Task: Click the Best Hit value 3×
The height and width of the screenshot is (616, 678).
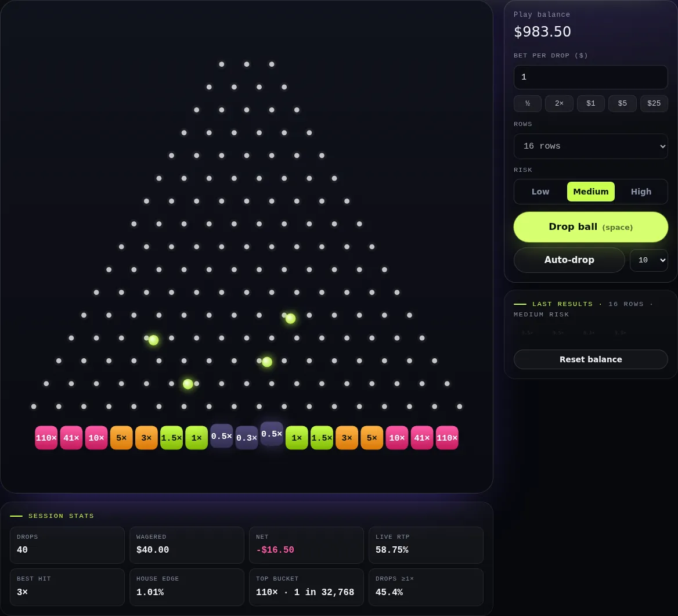Action: tap(22, 592)
